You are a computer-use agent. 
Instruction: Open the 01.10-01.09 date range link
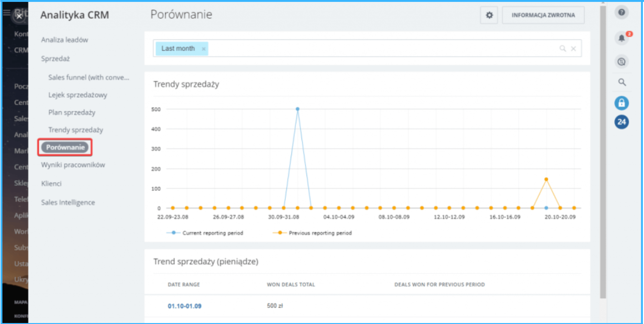coord(185,306)
